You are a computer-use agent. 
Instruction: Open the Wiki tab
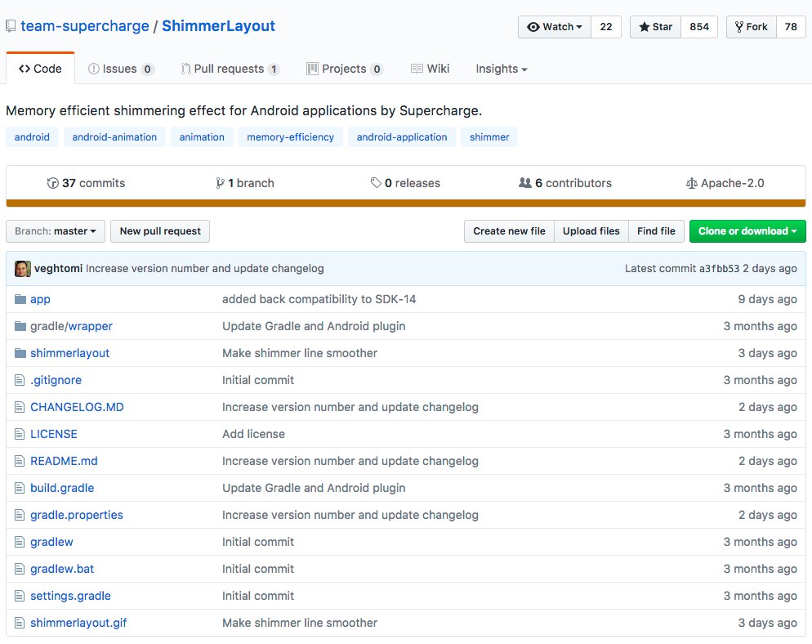pyautogui.click(x=430, y=69)
